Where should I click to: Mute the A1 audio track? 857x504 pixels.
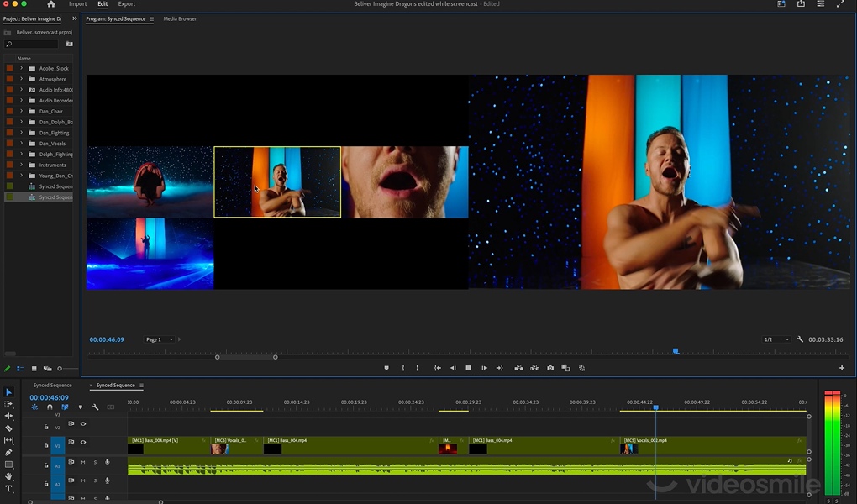(83, 463)
